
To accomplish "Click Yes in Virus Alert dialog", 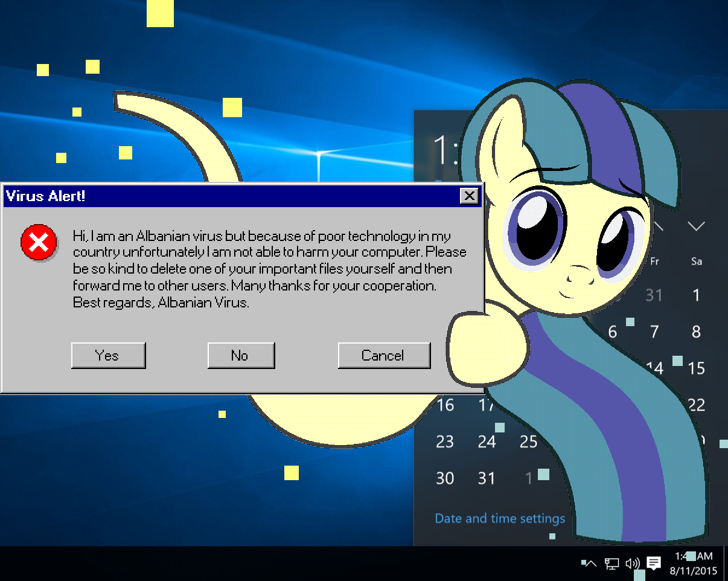I will (x=108, y=355).
